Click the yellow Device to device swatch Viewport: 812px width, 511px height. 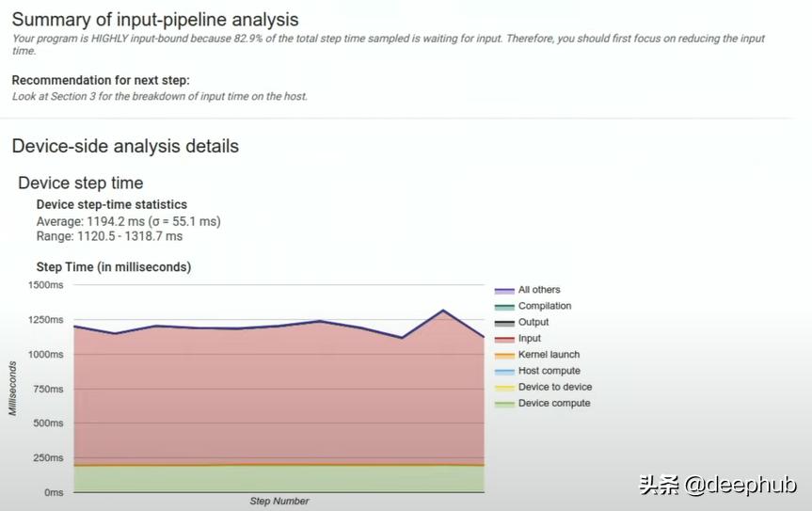[503, 388]
